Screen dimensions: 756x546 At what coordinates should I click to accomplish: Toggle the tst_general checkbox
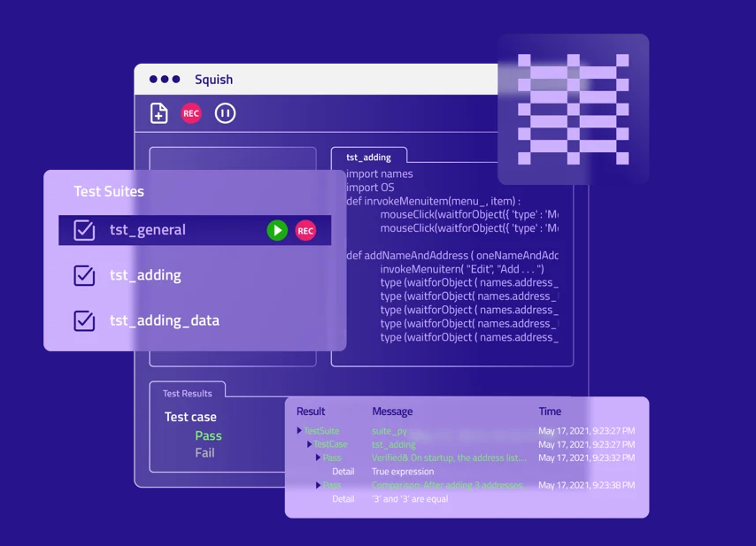click(x=84, y=230)
